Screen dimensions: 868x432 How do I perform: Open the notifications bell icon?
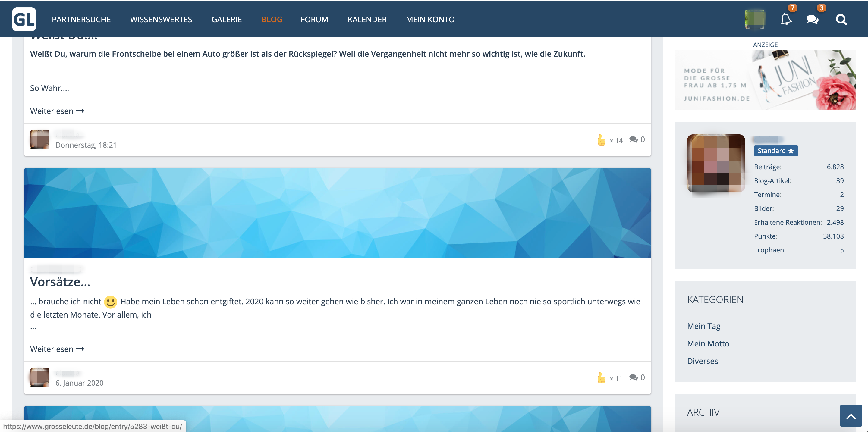point(786,20)
